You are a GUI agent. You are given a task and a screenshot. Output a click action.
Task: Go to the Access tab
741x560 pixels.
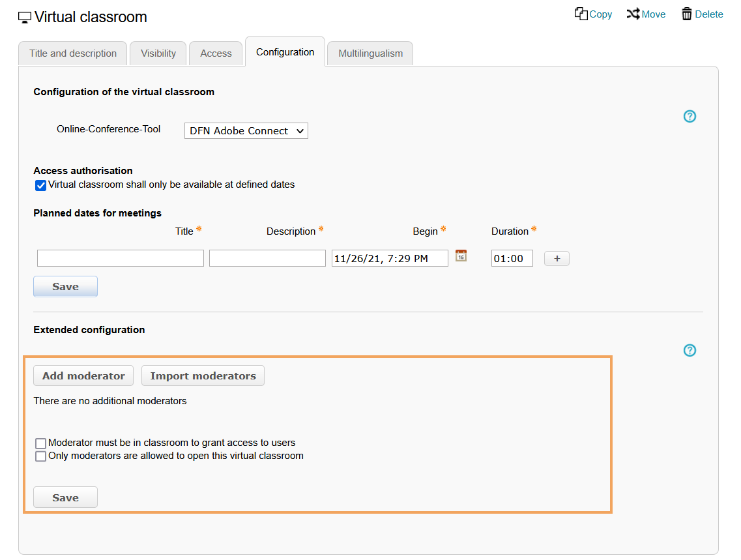[216, 53]
